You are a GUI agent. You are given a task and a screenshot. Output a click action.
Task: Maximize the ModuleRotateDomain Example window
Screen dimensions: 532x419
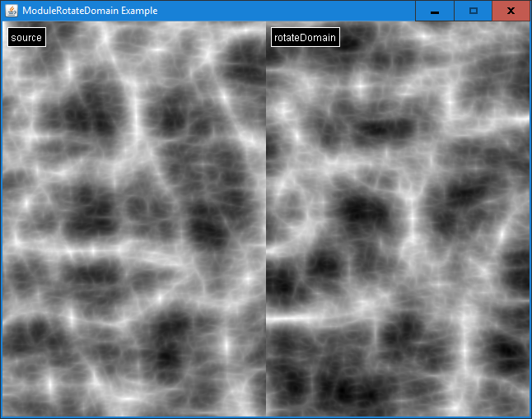tap(473, 11)
